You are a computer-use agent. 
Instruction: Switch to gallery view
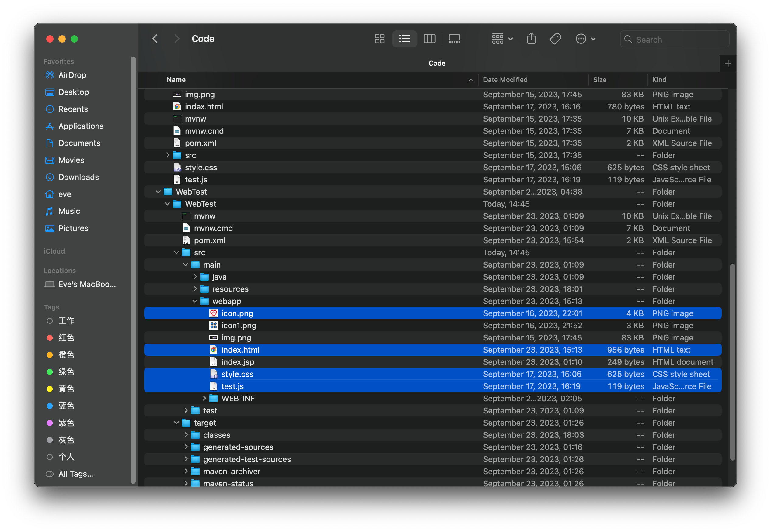pyautogui.click(x=454, y=39)
